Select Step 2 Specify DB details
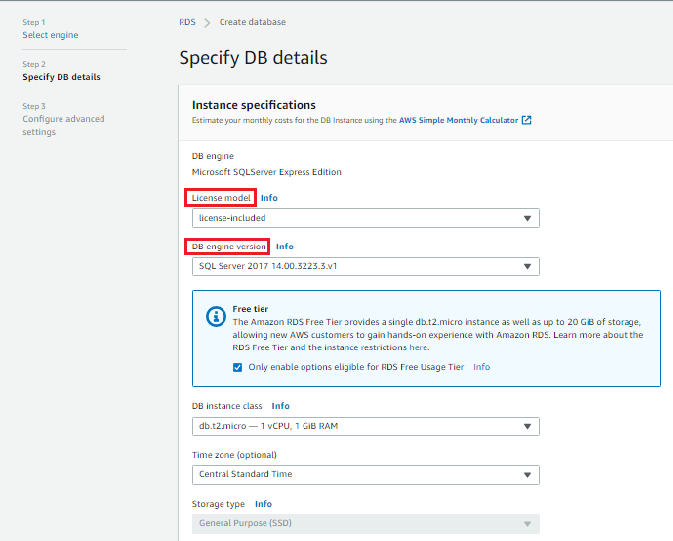The width and height of the screenshot is (673, 541). pos(61,77)
